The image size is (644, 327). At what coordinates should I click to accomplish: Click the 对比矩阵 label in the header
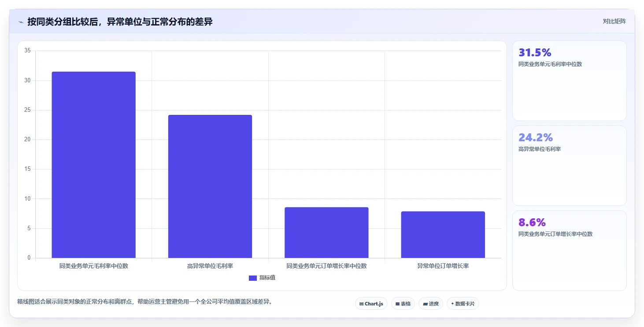pos(614,21)
